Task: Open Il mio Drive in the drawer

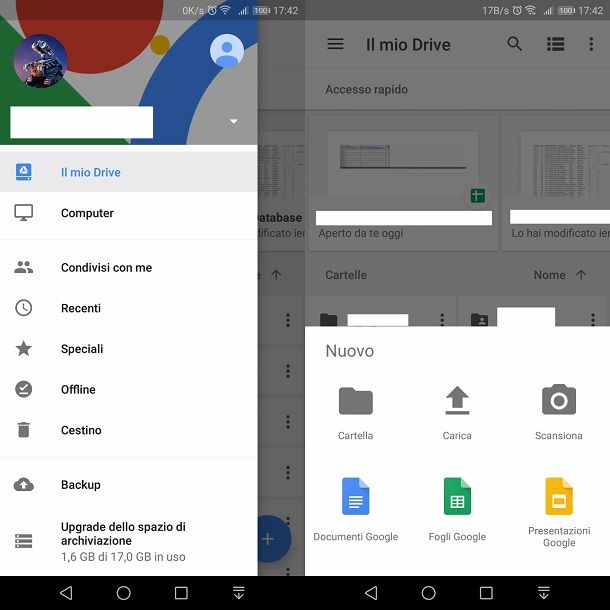Action: 128,172
